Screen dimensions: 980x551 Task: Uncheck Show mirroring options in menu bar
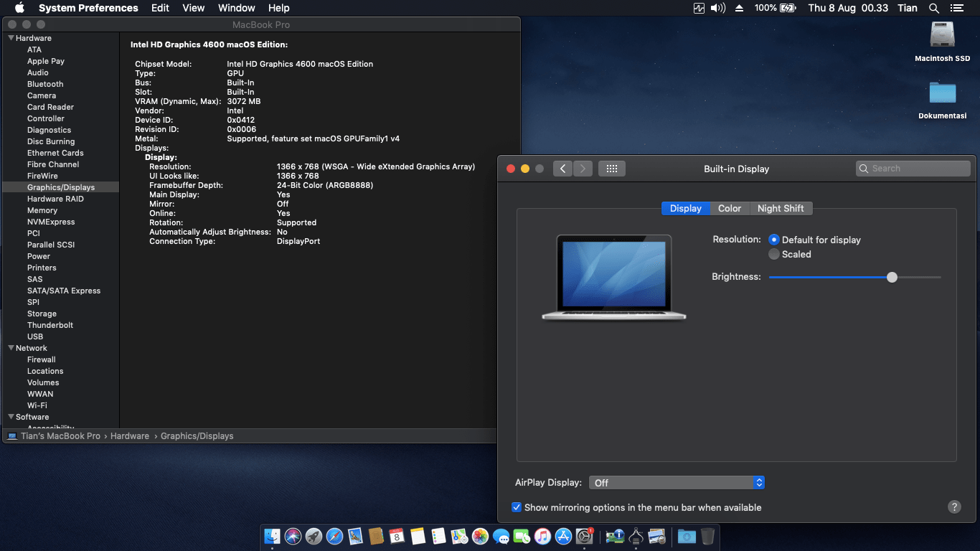point(517,507)
